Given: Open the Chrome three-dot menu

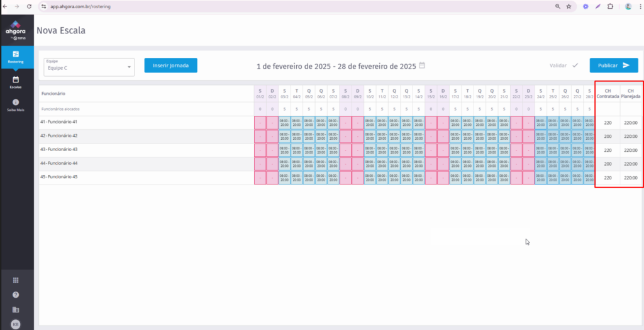Looking at the screenshot, I should pyautogui.click(x=638, y=6).
